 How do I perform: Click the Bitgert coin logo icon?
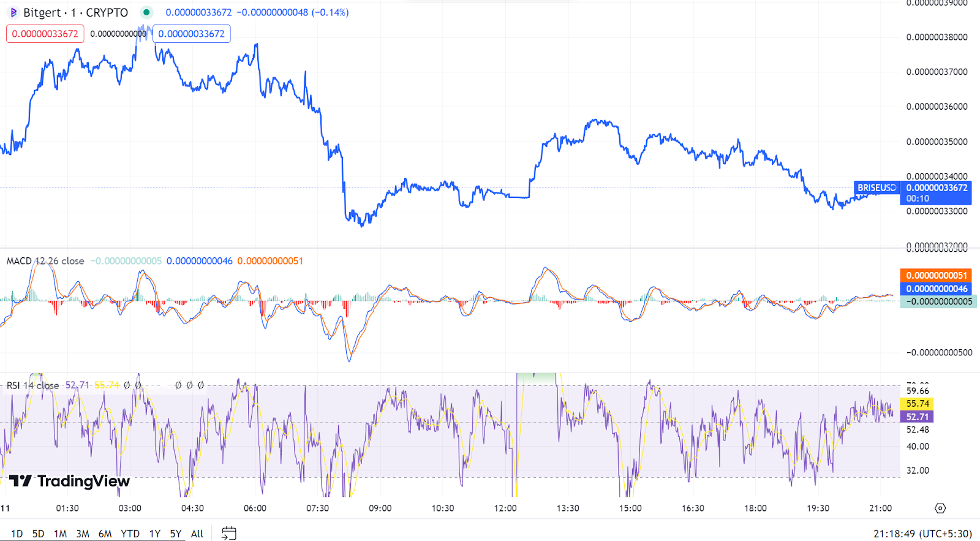coord(13,12)
